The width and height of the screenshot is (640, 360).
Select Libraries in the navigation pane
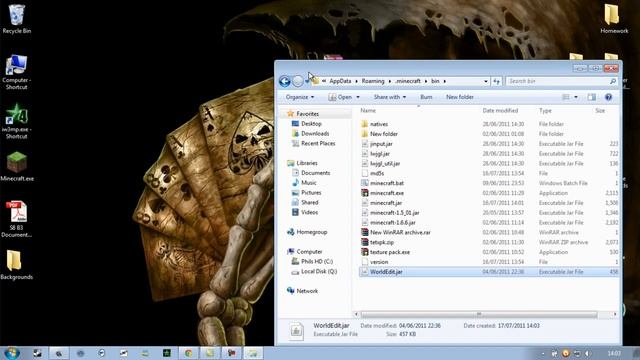tap(307, 163)
